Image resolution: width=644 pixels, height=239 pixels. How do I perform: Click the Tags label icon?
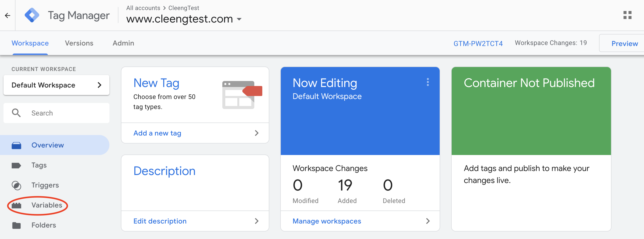coord(16,165)
